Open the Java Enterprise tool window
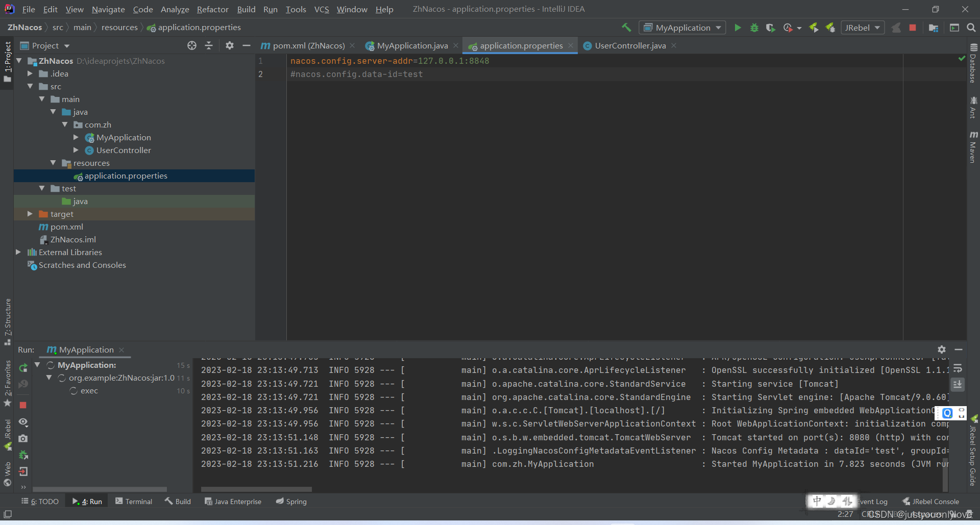 click(x=233, y=502)
